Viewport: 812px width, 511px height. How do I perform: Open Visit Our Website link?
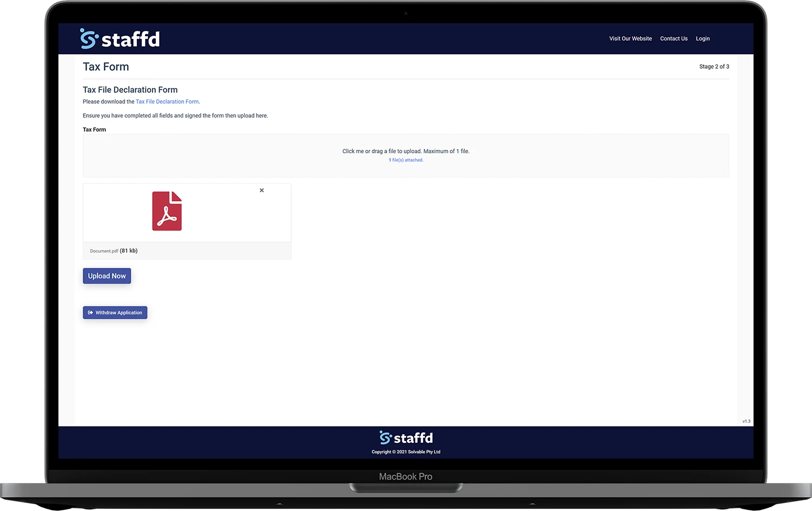pos(630,38)
